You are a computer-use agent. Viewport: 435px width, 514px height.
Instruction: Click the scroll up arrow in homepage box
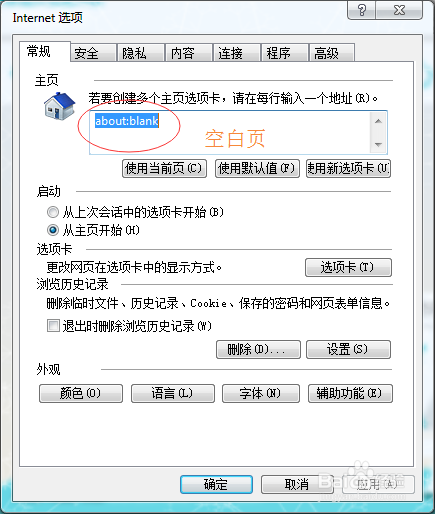378,121
